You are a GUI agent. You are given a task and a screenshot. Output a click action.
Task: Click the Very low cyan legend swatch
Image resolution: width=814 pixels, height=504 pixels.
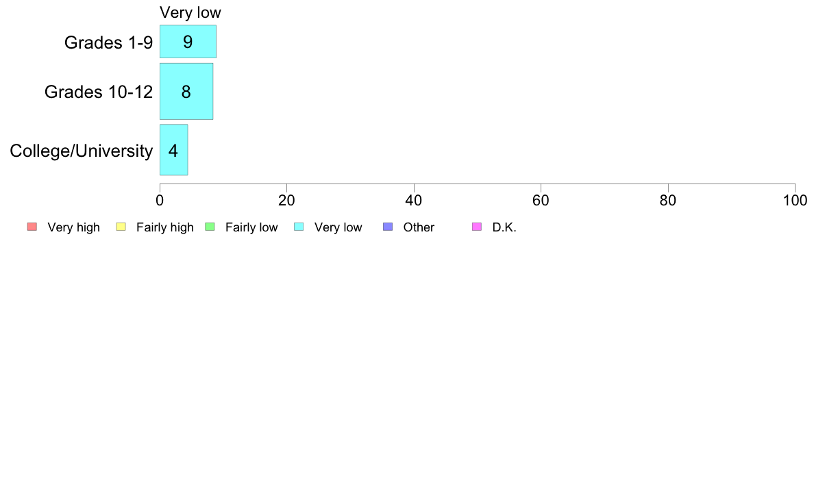299,227
